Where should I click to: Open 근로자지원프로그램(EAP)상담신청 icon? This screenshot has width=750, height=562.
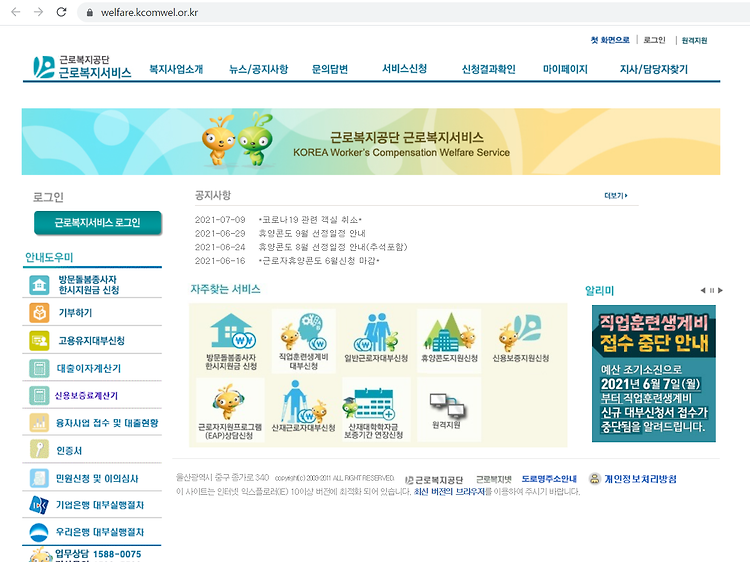pyautogui.click(x=230, y=410)
